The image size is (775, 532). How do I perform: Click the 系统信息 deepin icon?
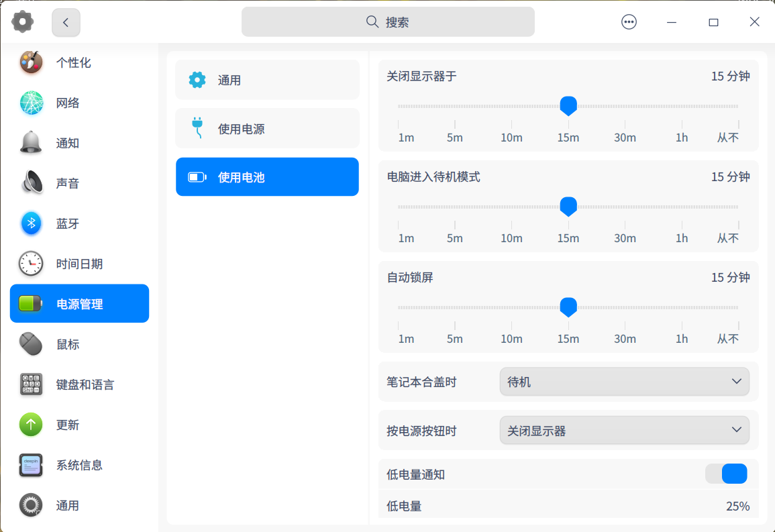pos(31,465)
